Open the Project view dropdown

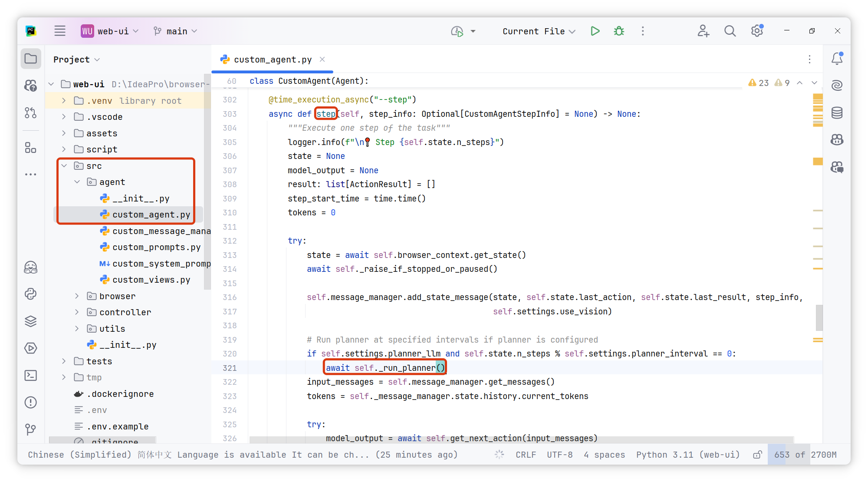(77, 59)
